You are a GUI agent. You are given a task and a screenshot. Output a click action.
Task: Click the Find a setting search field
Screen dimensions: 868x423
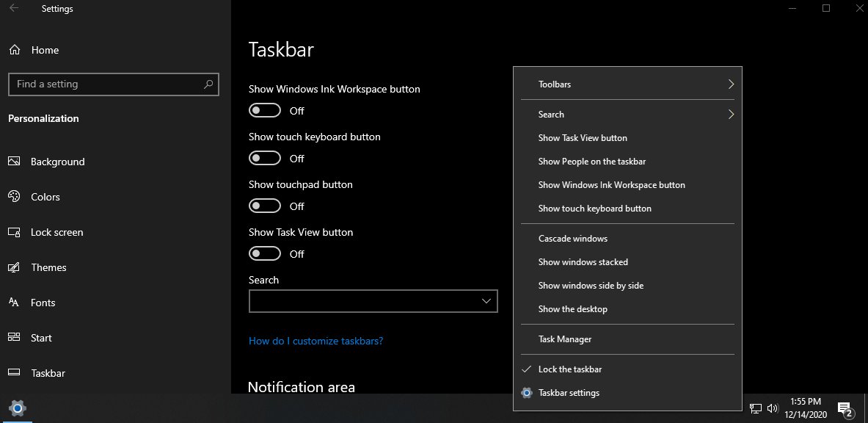coord(114,84)
